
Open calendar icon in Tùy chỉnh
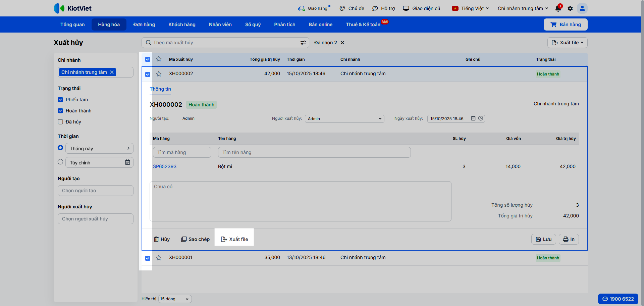pyautogui.click(x=127, y=162)
